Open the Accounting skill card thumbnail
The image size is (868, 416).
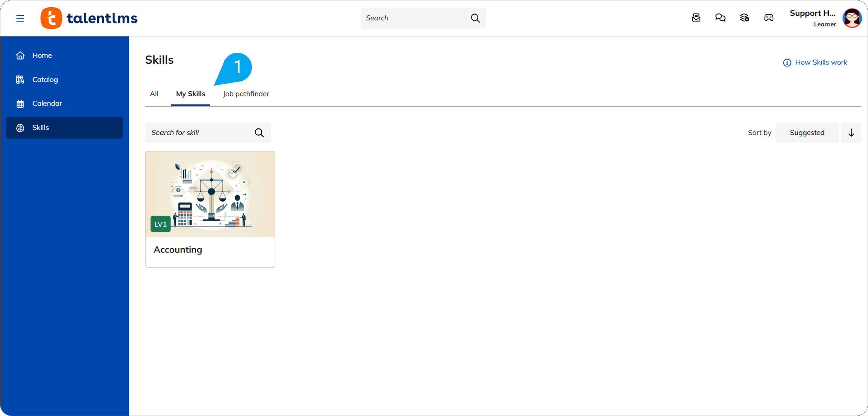(210, 194)
